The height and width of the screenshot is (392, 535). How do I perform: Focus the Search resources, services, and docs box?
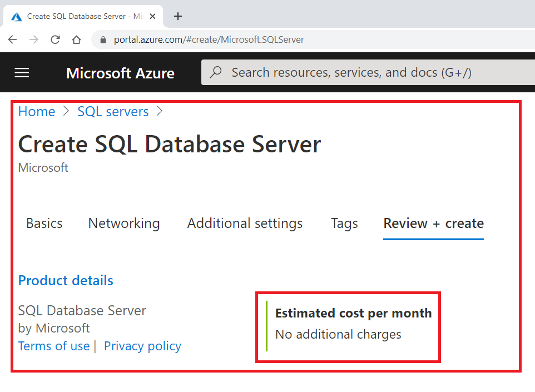point(367,72)
